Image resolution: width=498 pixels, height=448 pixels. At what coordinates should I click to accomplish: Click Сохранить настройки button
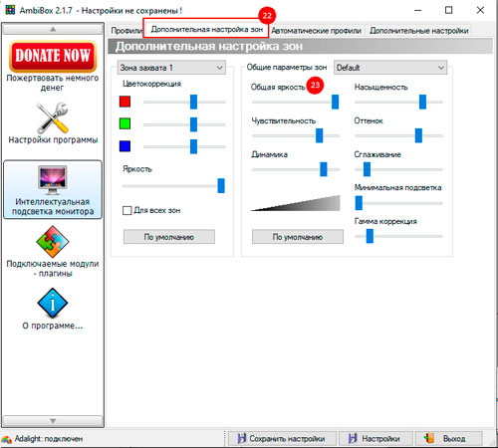click(282, 439)
